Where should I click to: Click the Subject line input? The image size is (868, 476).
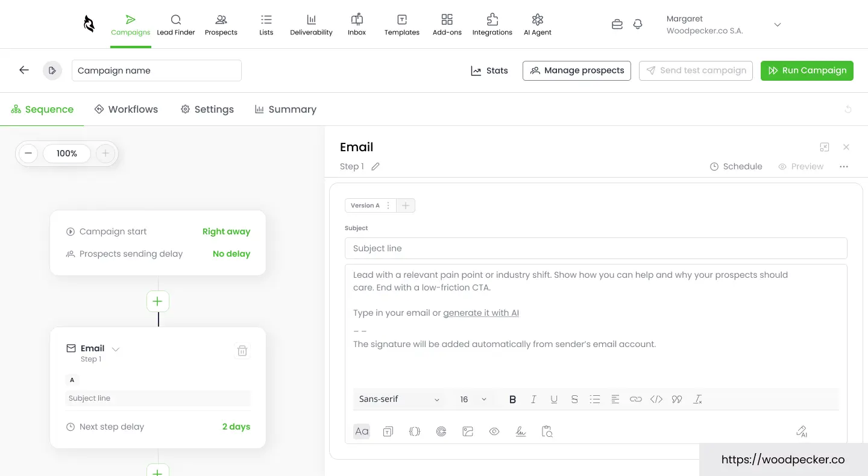(x=596, y=248)
